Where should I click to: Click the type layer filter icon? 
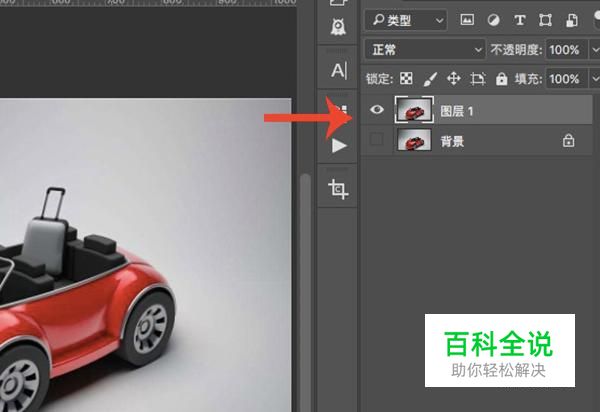tap(518, 20)
